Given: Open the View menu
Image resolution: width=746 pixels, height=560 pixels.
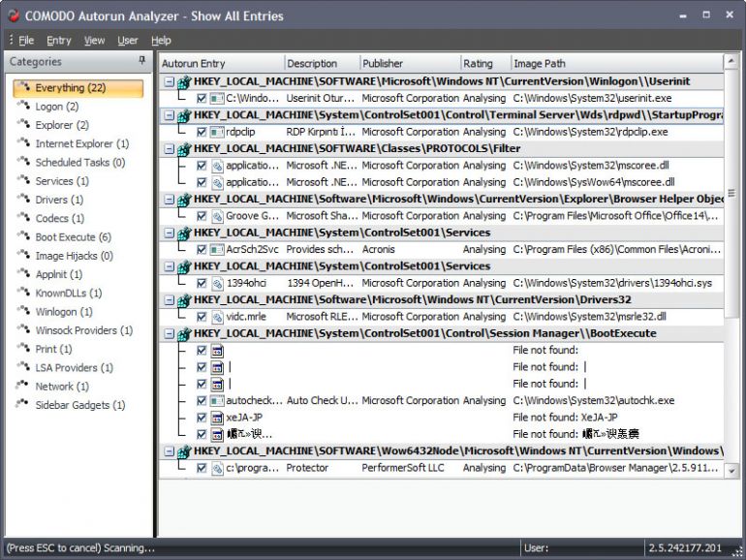Looking at the screenshot, I should (x=94, y=41).
